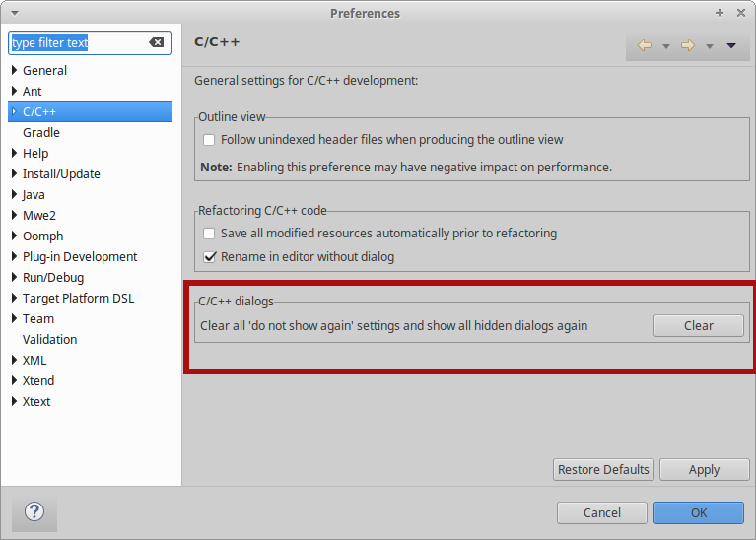The height and width of the screenshot is (540, 756).
Task: Toggle save all modified resources before refactoring
Action: [209, 234]
